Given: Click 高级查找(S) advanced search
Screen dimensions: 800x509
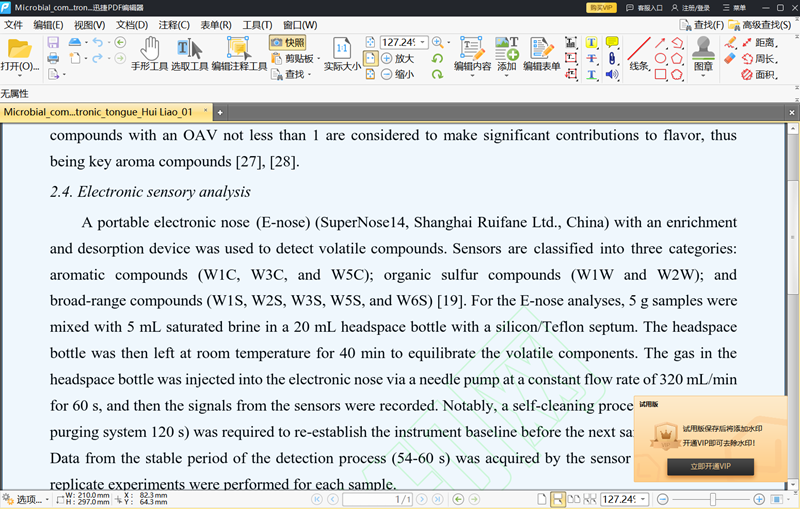Looking at the screenshot, I should (760, 25).
